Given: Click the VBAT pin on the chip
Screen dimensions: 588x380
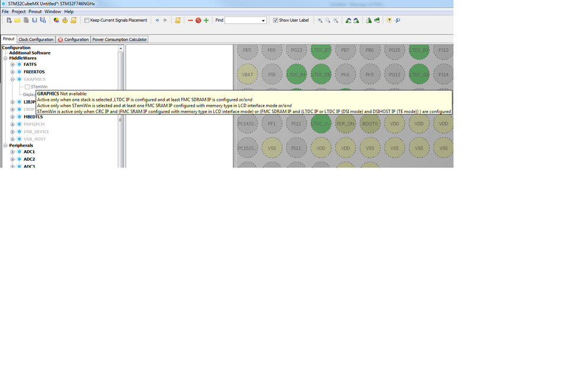Looking at the screenshot, I should pos(247,74).
